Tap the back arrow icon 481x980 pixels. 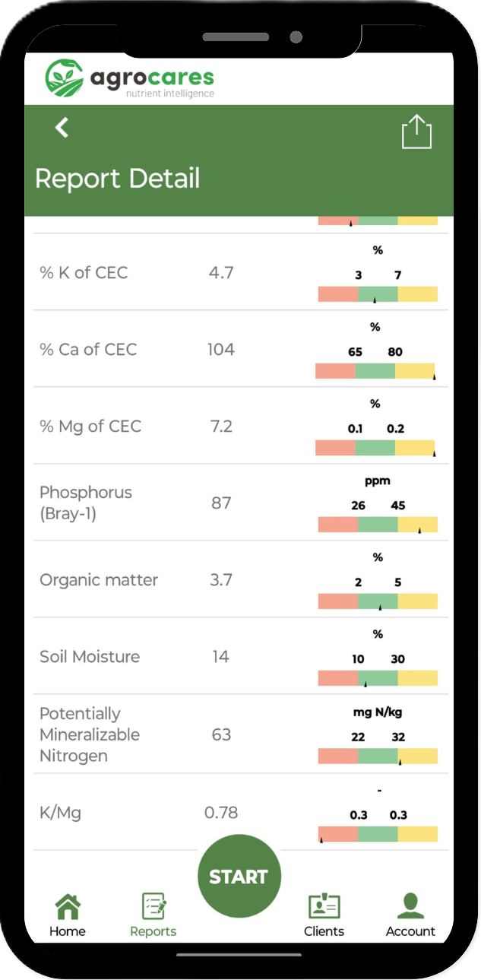click(x=62, y=128)
